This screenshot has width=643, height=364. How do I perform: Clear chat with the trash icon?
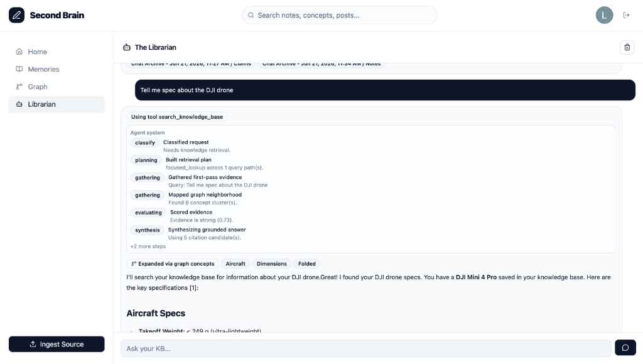pos(627,48)
